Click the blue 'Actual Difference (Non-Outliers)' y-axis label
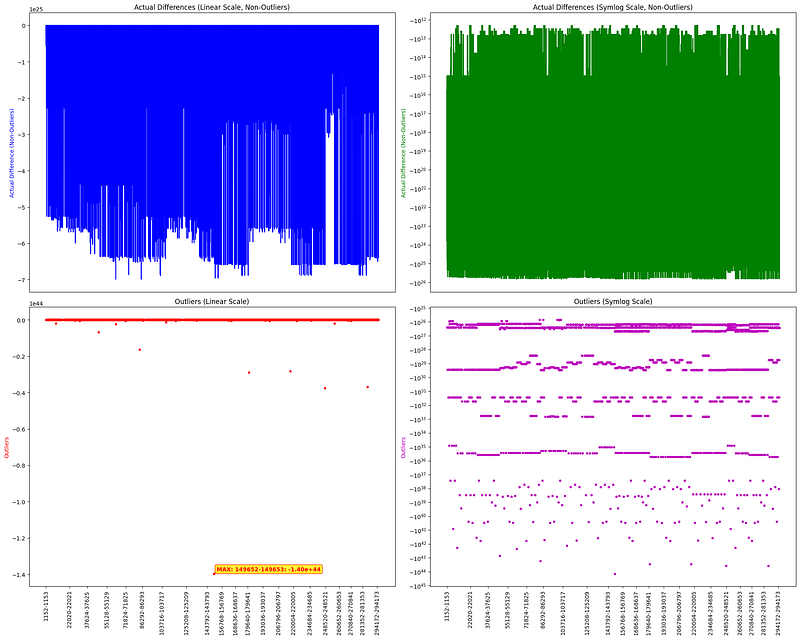This screenshot has height=639, width=800. point(12,153)
